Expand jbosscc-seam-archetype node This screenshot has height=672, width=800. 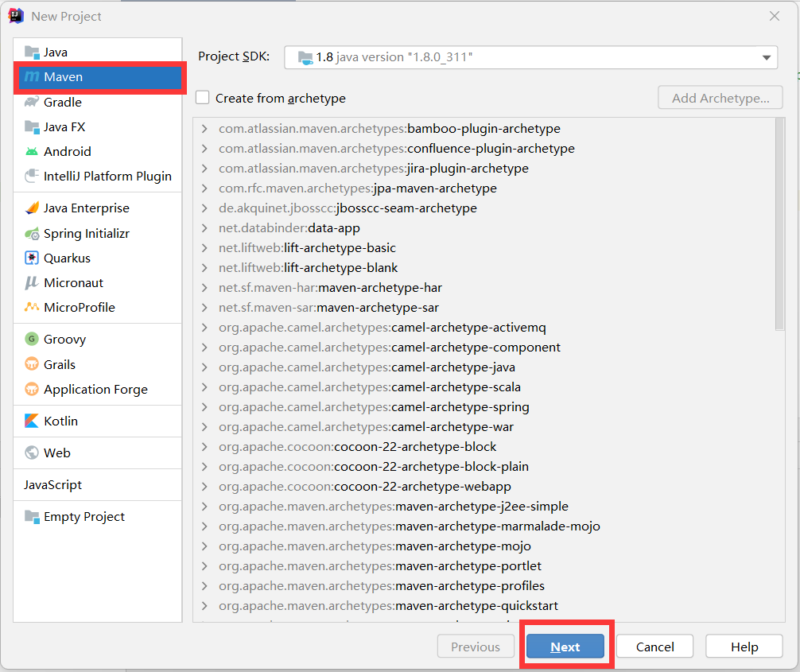(204, 208)
